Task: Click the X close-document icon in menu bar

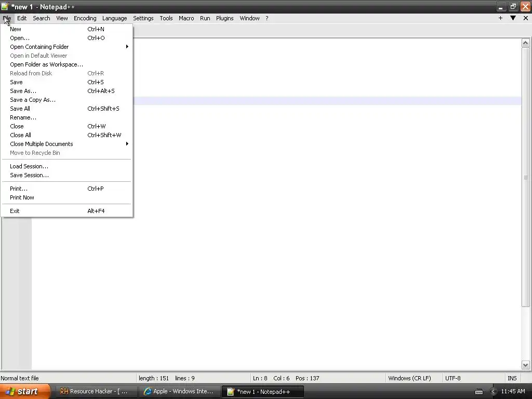Action: pos(526,18)
